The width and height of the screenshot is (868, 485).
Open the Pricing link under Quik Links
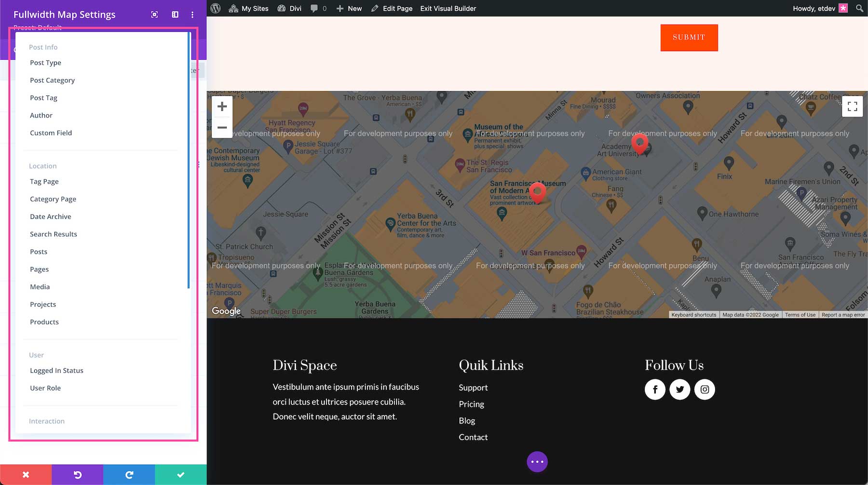pyautogui.click(x=471, y=404)
